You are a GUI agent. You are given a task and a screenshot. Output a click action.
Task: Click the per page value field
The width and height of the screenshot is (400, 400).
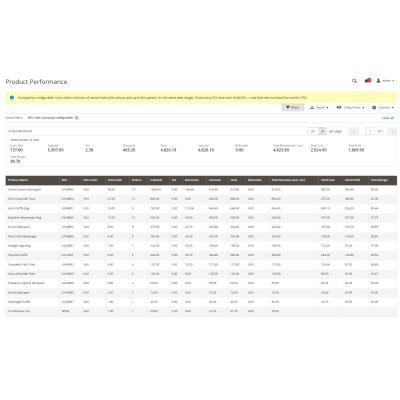[x=313, y=131]
